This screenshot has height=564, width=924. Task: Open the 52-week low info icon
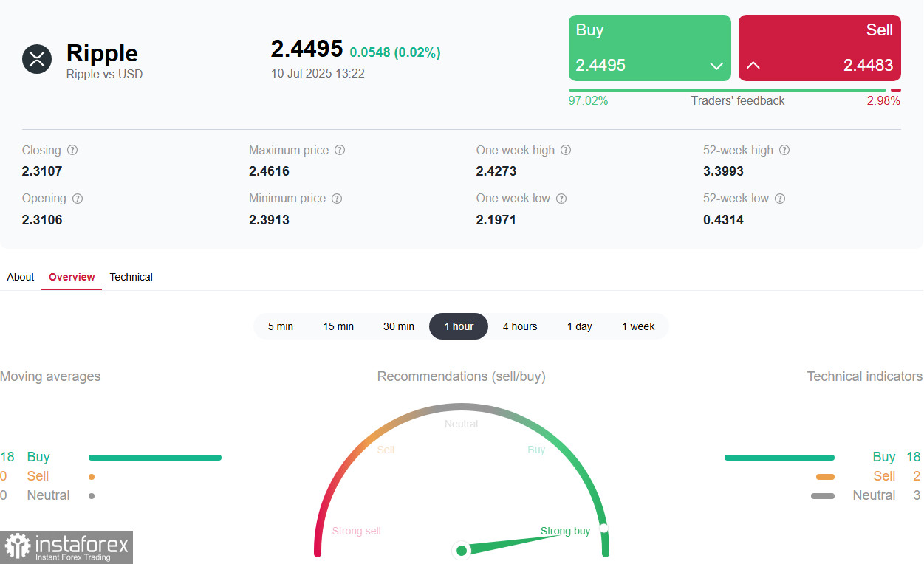[780, 199]
